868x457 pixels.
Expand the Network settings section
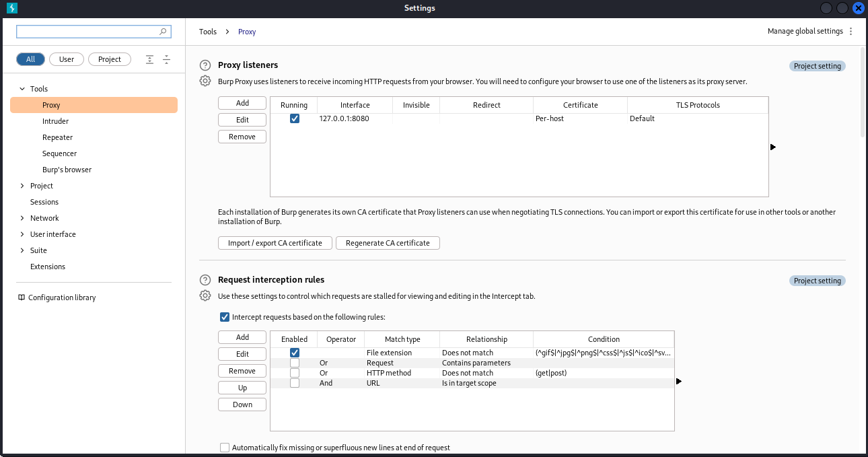point(22,218)
